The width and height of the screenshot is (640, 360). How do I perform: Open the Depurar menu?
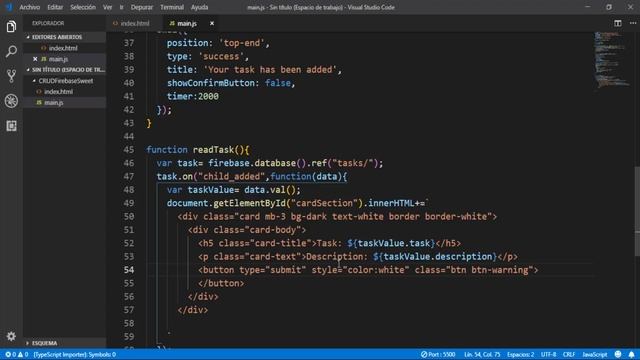tap(142, 7)
